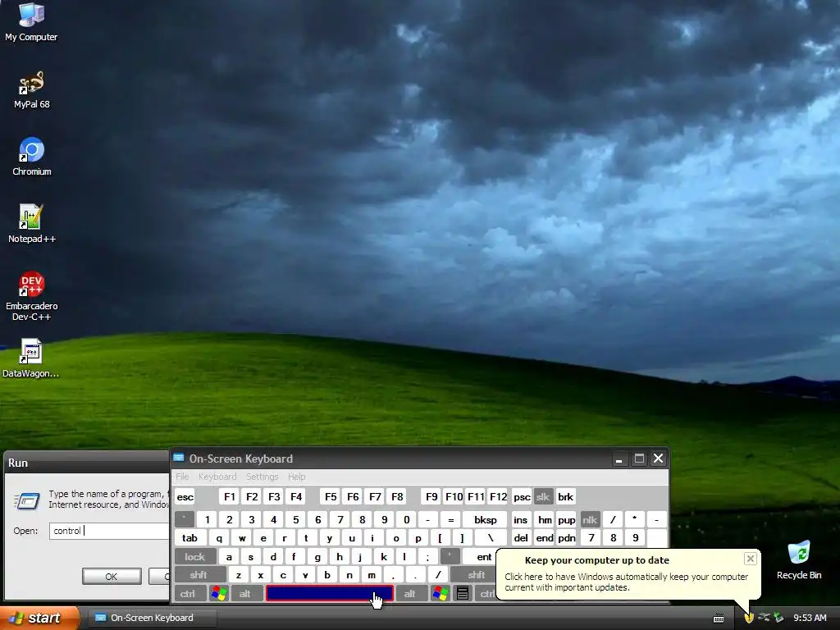The height and width of the screenshot is (630, 840).
Task: Click the psc (print screen) key
Action: (521, 496)
